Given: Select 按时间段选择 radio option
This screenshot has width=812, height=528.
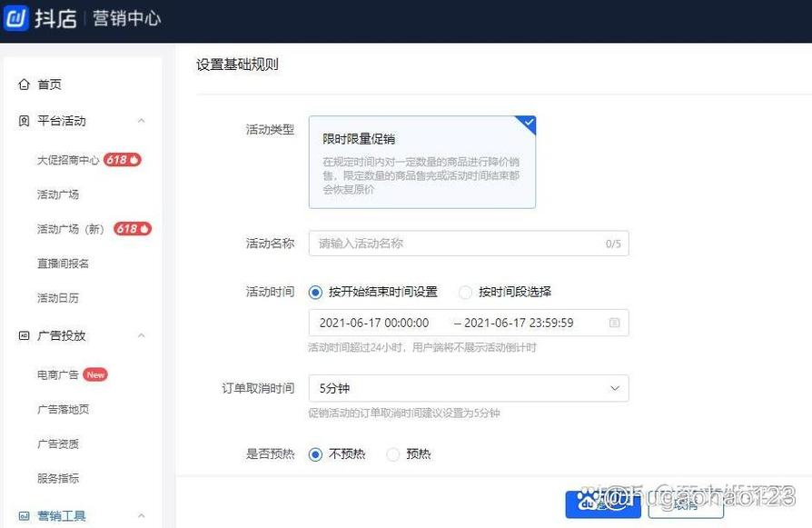Looking at the screenshot, I should coord(465,293).
